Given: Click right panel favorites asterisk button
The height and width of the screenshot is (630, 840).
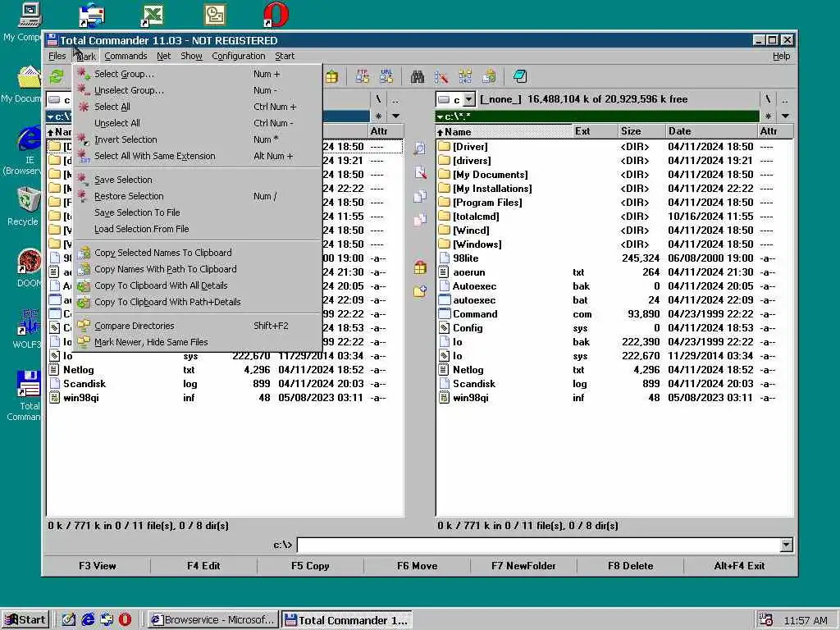Looking at the screenshot, I should (x=768, y=116).
